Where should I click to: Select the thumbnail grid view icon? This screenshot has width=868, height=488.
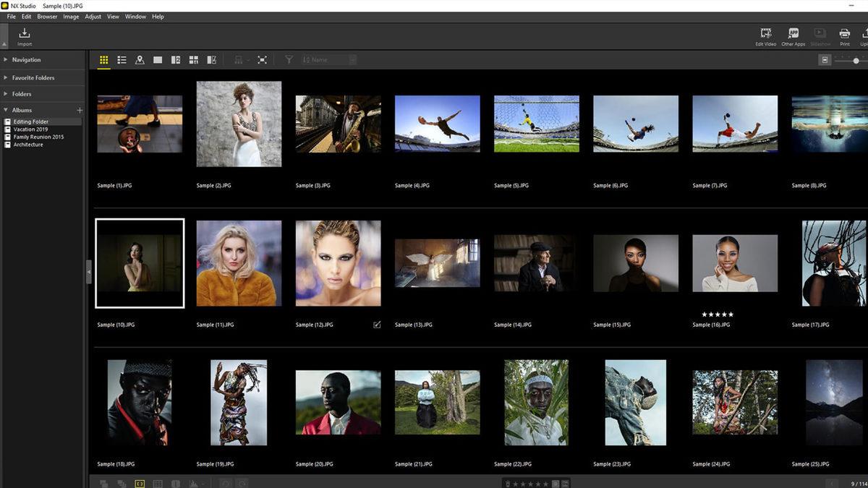103,60
